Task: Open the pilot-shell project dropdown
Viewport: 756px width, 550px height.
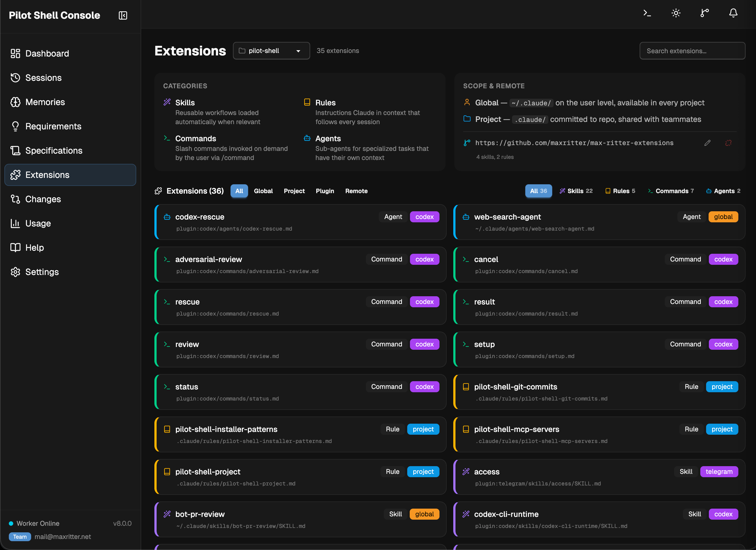Action: 271,51
